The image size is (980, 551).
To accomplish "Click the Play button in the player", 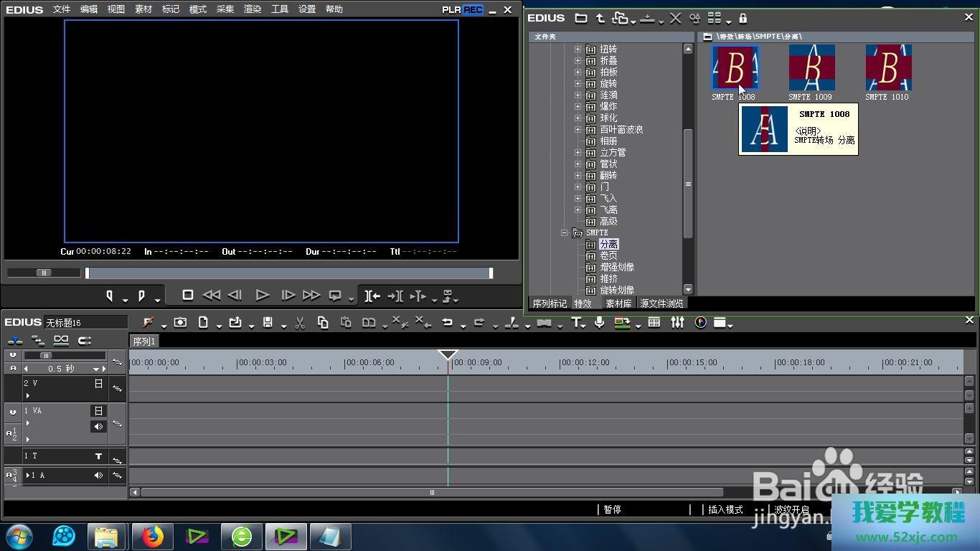I will tap(262, 295).
